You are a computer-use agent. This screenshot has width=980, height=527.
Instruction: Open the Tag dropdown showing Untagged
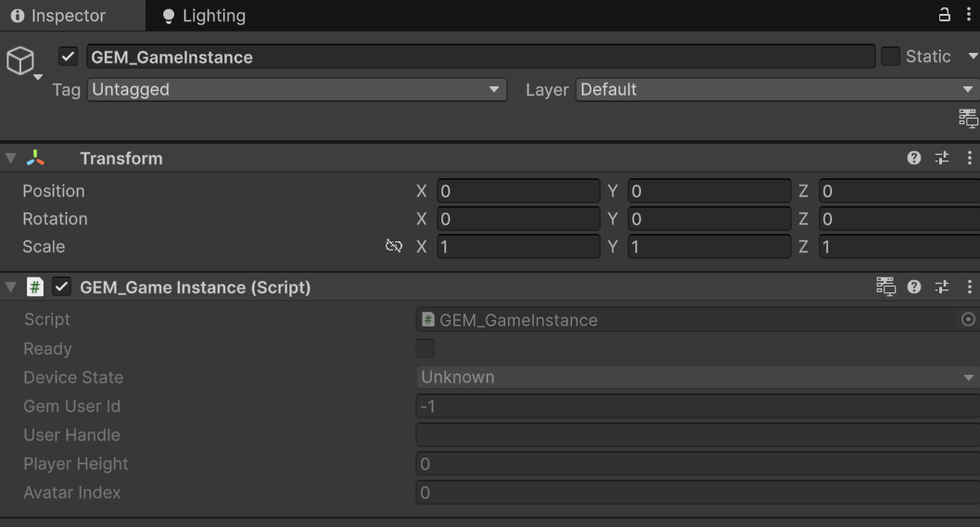[297, 90]
